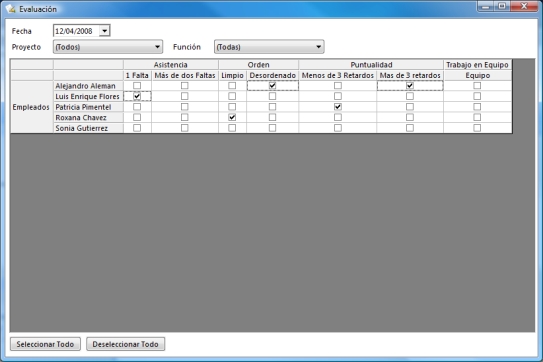Select the Asistencia column group header
Image resolution: width=543 pixels, height=362 pixels.
171,65
